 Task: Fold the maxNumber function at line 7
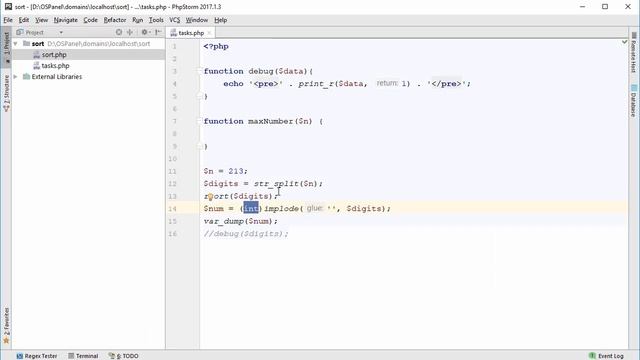[200, 121]
